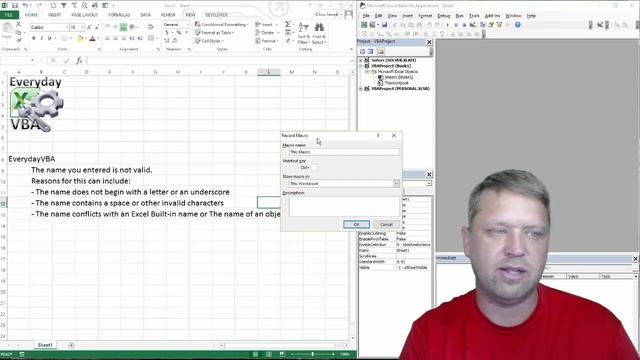Select ThisWorkbook in the Project tree
The width and height of the screenshot is (640, 360).
click(x=396, y=83)
